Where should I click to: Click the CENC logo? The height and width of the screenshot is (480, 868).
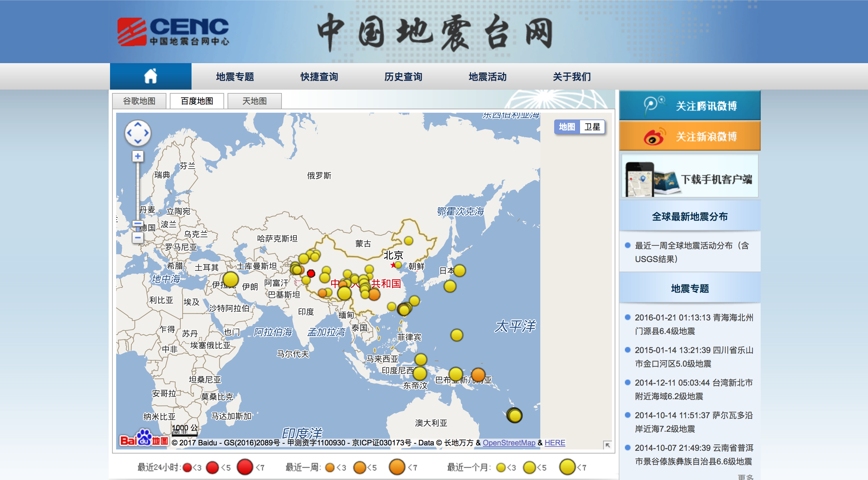pos(173,31)
